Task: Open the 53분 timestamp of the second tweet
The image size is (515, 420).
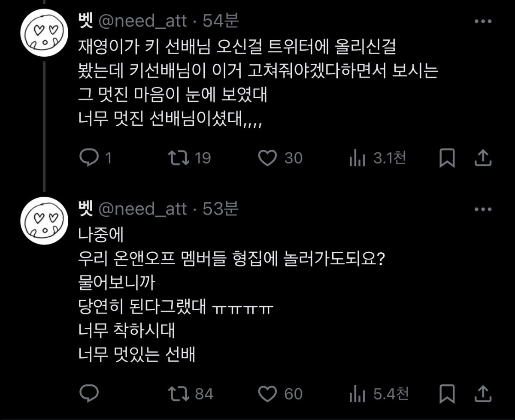Action: coord(221,209)
